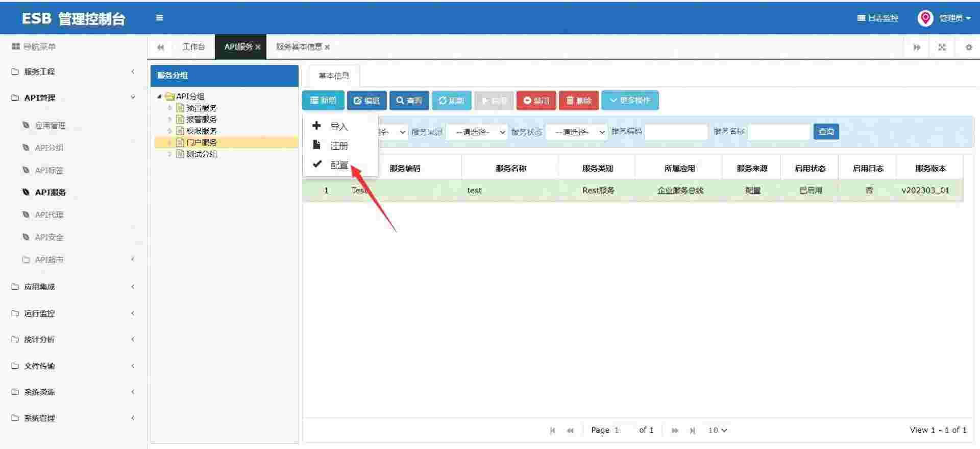This screenshot has width=980, height=449.
Task: Open API服务 in the sidebar
Action: click(x=51, y=192)
